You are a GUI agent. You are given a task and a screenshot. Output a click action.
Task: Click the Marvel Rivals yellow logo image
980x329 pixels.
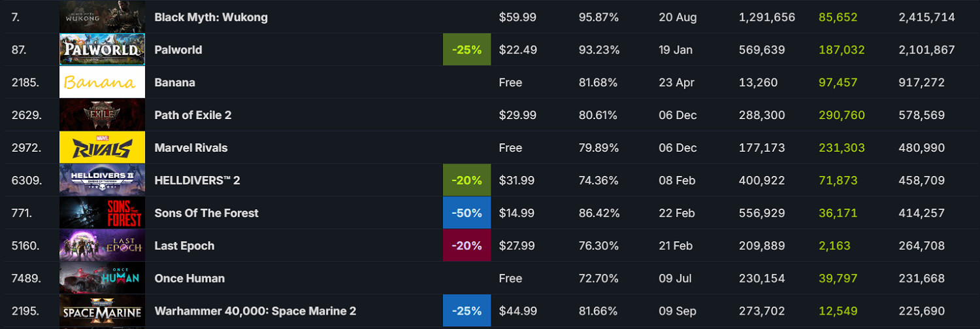tap(102, 148)
